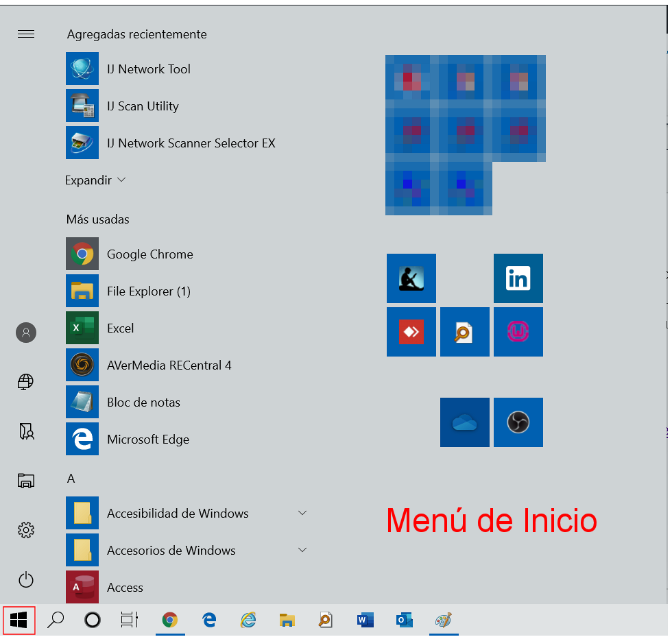Image resolution: width=672 pixels, height=637 pixels.
Task: Open the OneDrive cloud tile
Action: (465, 422)
